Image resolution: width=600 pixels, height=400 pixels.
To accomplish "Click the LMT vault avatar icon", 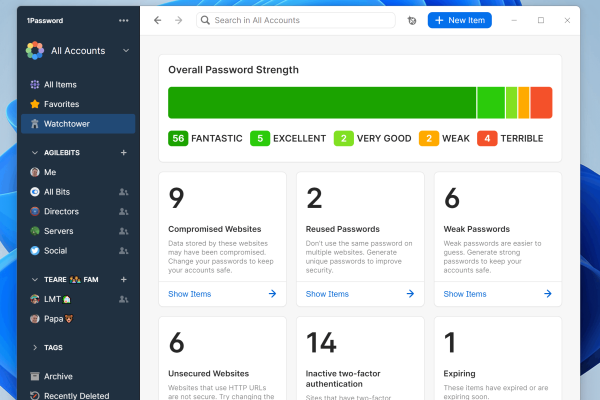I will point(35,299).
